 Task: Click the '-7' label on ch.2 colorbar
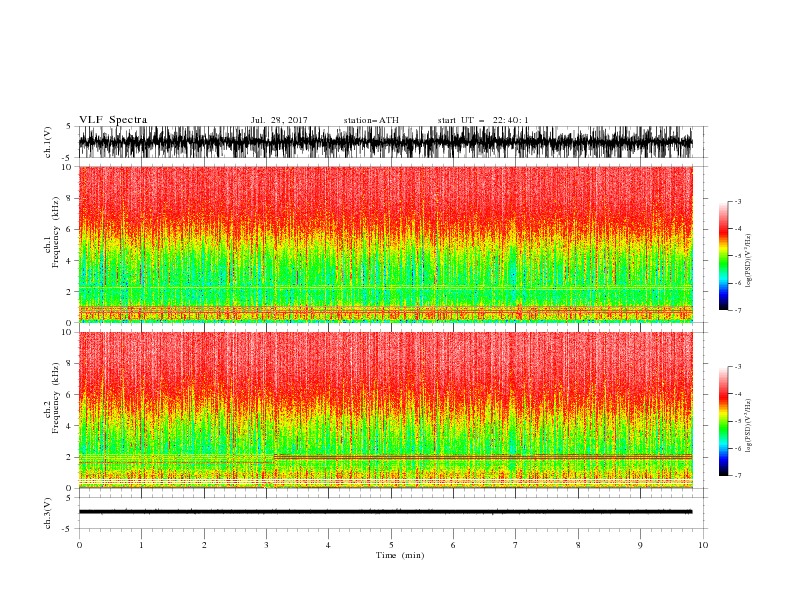point(738,476)
